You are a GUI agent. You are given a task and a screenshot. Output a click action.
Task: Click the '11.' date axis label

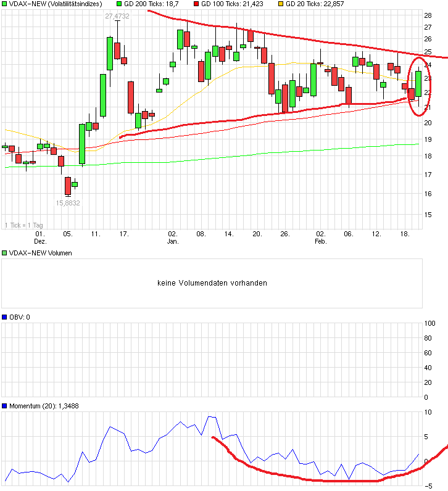(x=96, y=234)
